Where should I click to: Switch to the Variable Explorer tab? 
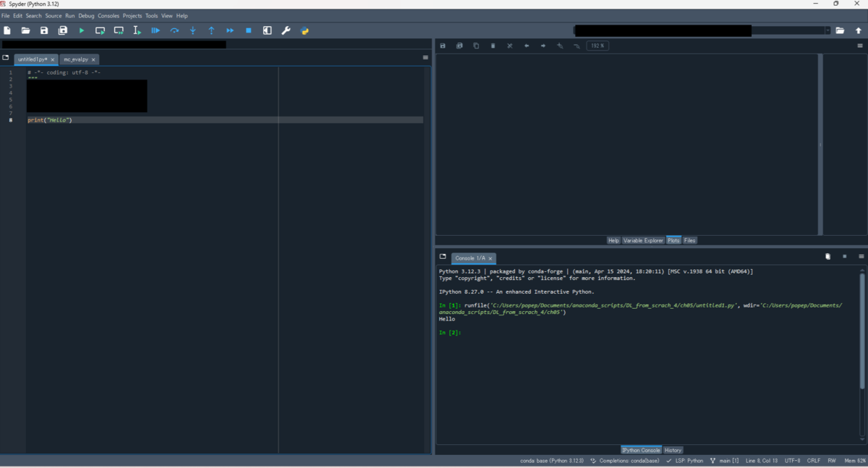tap(643, 240)
